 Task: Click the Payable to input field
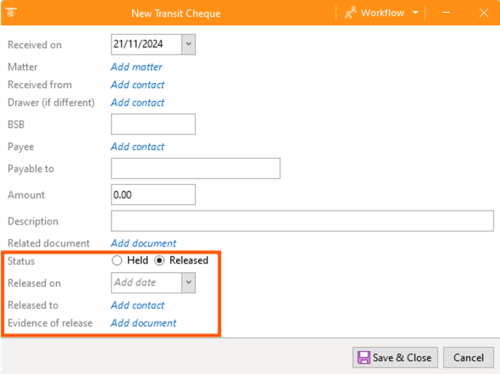(196, 168)
